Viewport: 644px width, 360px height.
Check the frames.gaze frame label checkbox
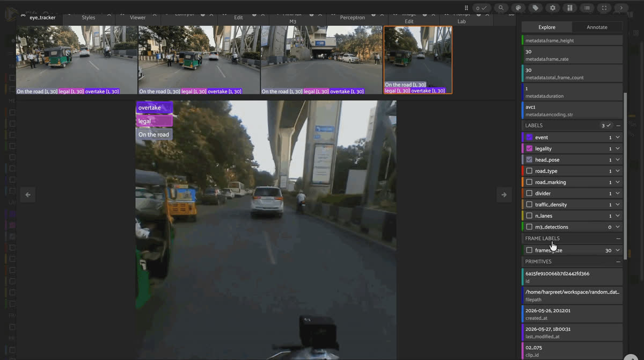coord(529,250)
